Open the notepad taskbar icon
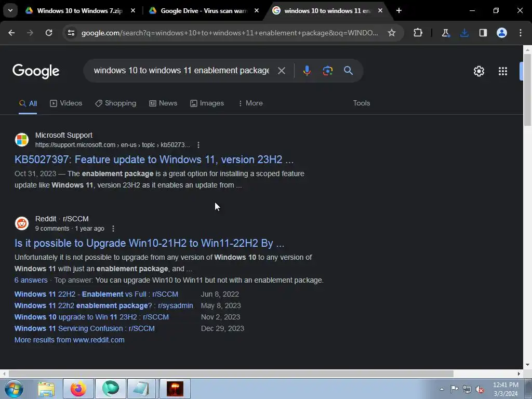Image resolution: width=532 pixels, height=399 pixels. [x=141, y=389]
